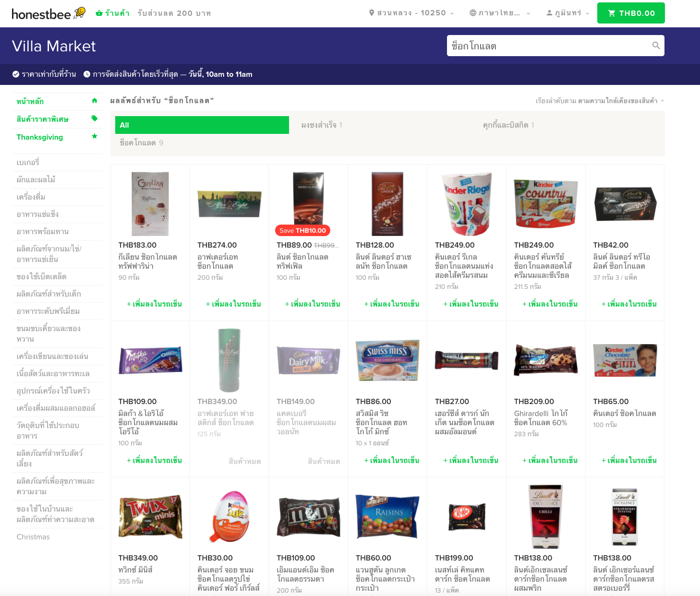Click the tag icon beside สินค้าราคาพิเศษ
Viewport: 700px width, 596px height.
pos(95,119)
